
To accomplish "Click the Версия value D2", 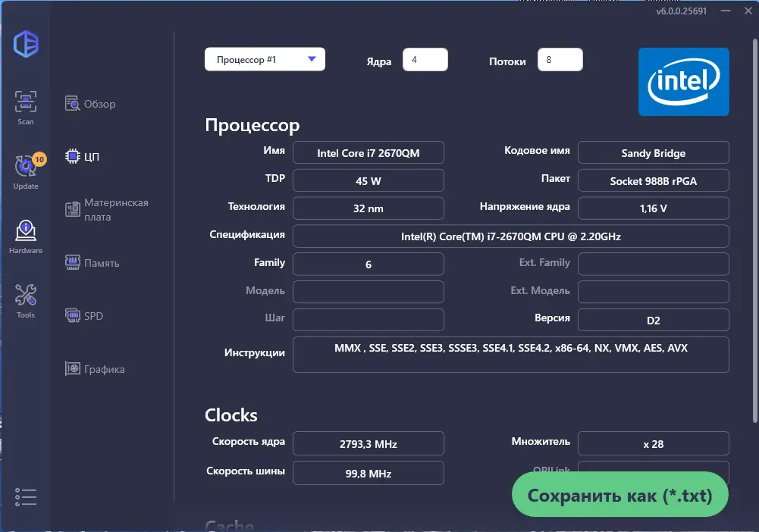I will [654, 320].
